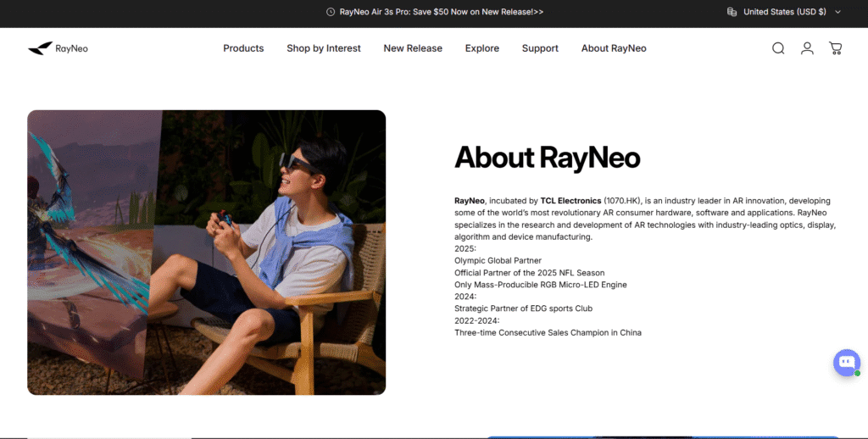Expand the Shop by Interest menu

coord(323,48)
